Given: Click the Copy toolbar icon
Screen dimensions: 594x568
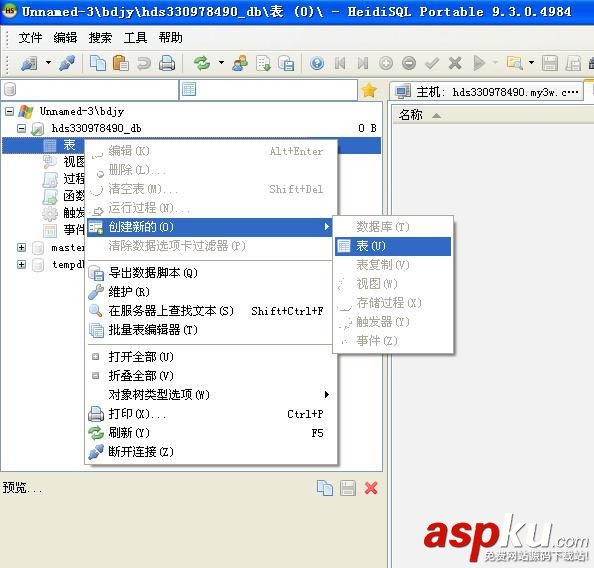Looking at the screenshot, I should click(x=97, y=63).
